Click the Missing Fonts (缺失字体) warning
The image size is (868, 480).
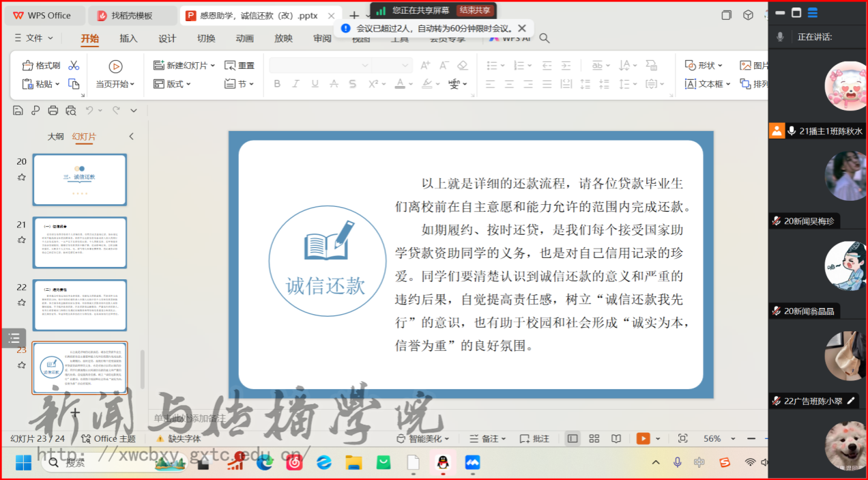click(179, 438)
